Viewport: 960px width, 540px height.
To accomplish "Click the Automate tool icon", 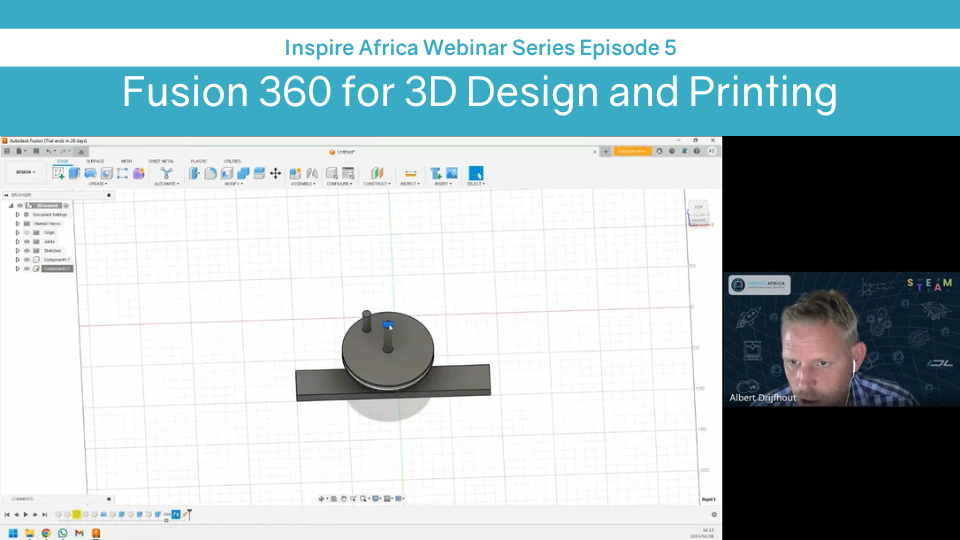I will 166,173.
